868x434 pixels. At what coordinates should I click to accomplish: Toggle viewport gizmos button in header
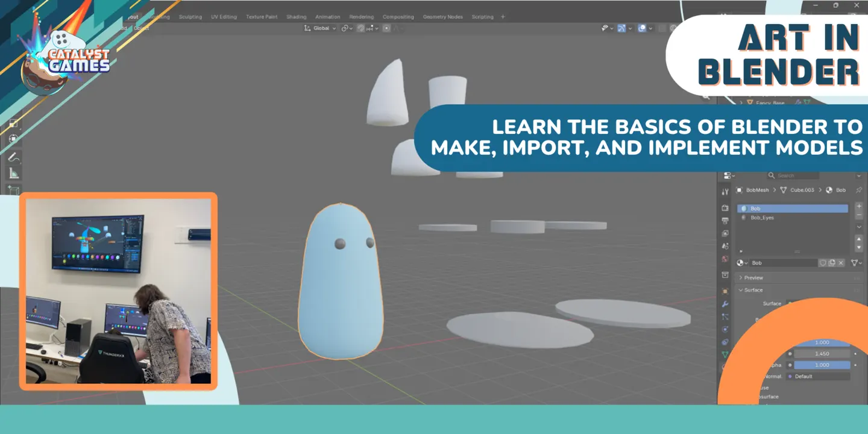(x=621, y=28)
